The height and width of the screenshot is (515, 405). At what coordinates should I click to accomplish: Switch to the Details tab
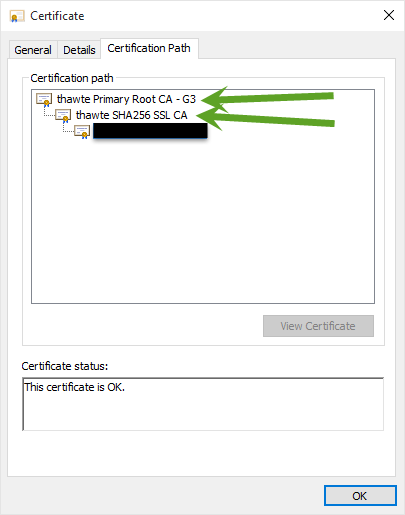point(79,50)
